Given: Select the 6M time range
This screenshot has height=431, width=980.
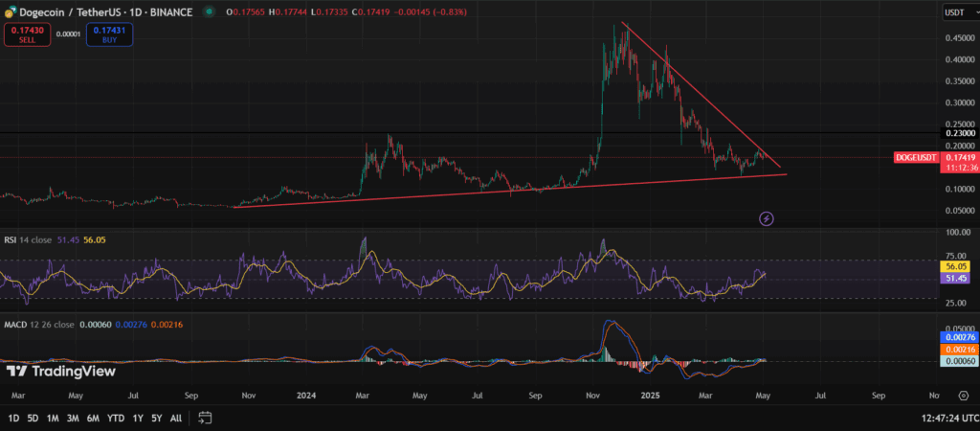Looking at the screenshot, I should [x=93, y=418].
